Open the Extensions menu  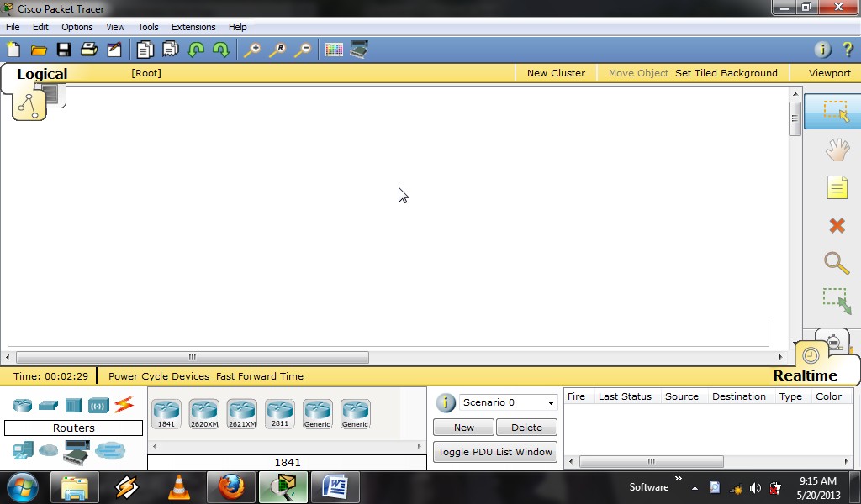[193, 27]
